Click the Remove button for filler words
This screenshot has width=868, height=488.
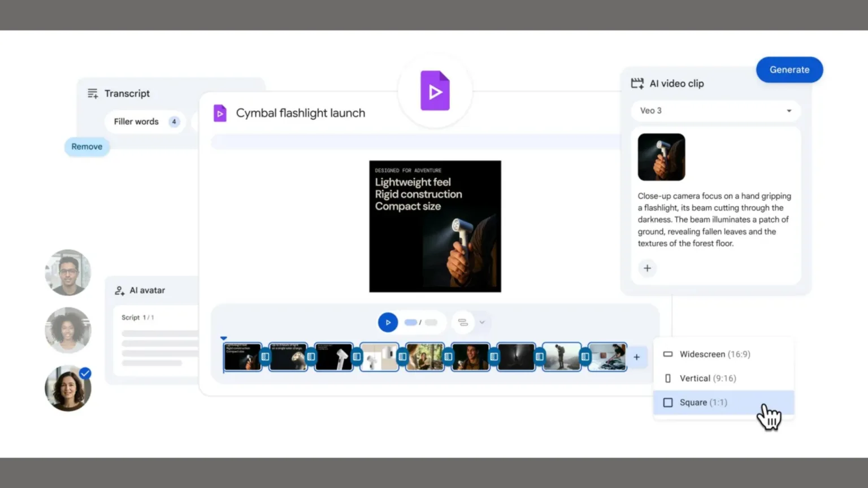tap(86, 146)
